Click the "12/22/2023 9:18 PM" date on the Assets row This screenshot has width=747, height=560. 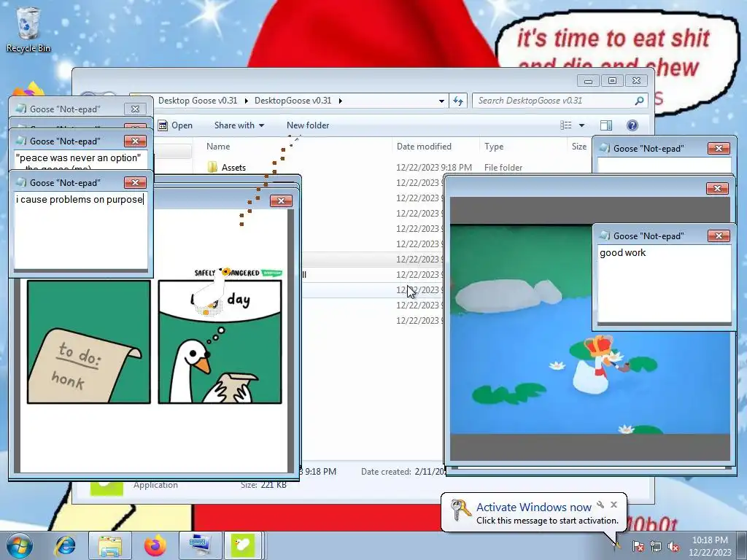(434, 167)
